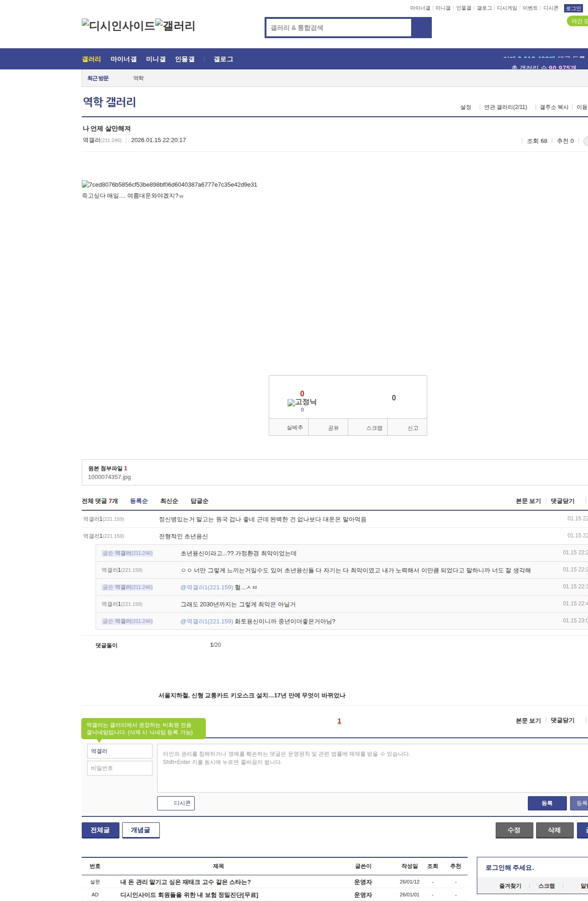Open the 디시콘 emoticon picker
588x901 pixels.
176,803
